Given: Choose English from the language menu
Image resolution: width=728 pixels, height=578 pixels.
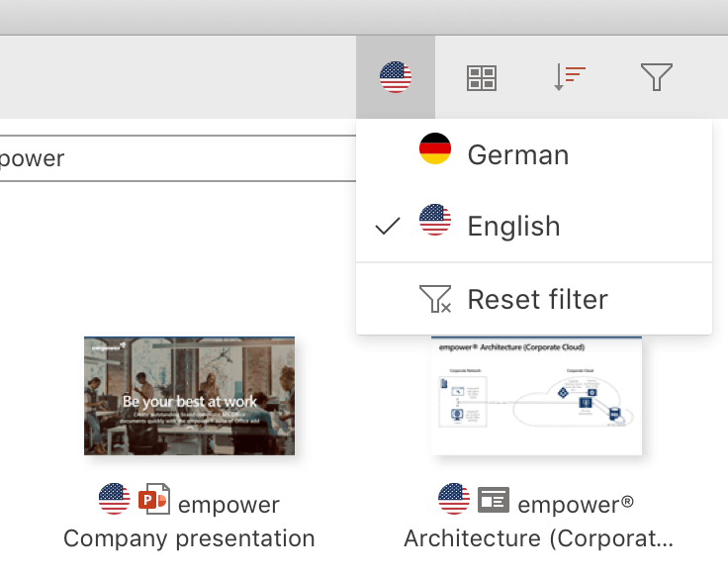Looking at the screenshot, I should (513, 227).
